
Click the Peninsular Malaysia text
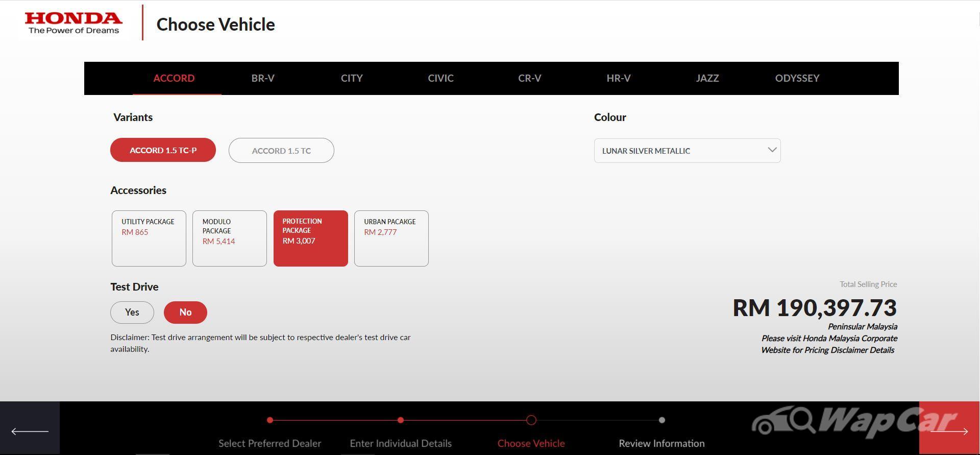tap(863, 327)
